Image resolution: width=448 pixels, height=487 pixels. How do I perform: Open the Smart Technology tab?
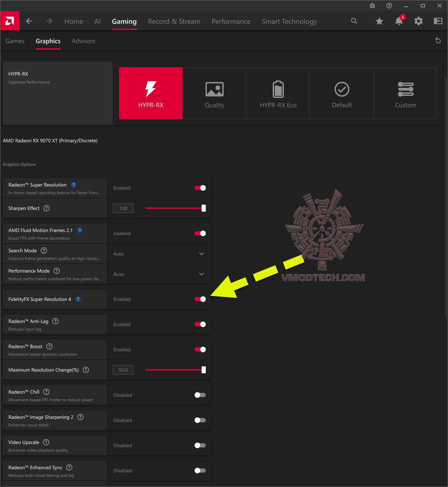(x=289, y=22)
